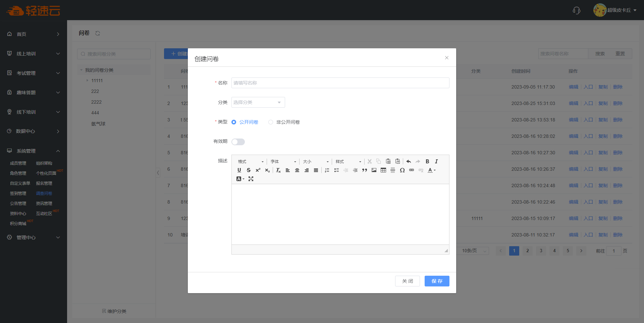Screen dimensions: 644x323
Task: Open the 选择分类 category dropdown
Action: (258, 102)
